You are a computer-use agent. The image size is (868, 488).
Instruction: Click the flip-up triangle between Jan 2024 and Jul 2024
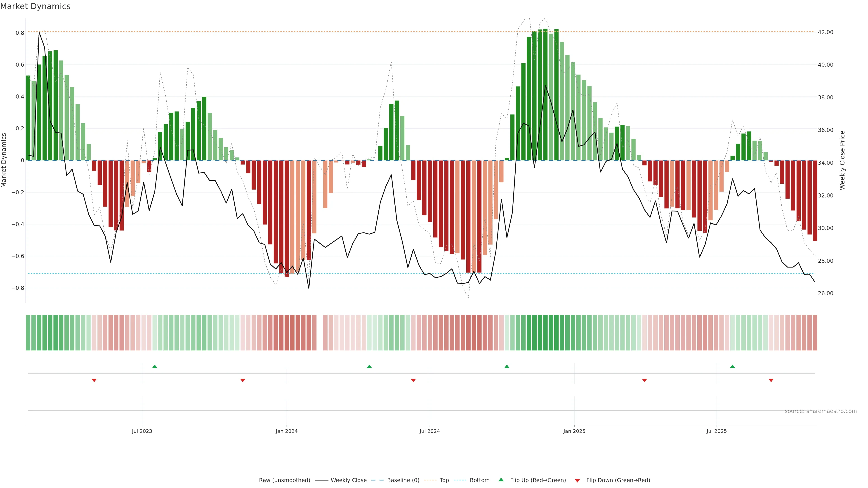(369, 366)
